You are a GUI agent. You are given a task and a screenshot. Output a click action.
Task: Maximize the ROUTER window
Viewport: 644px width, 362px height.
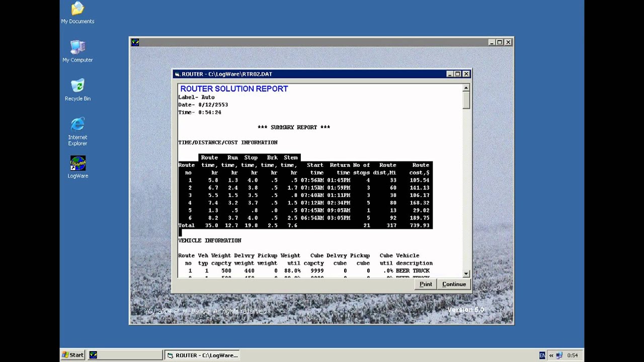click(457, 74)
